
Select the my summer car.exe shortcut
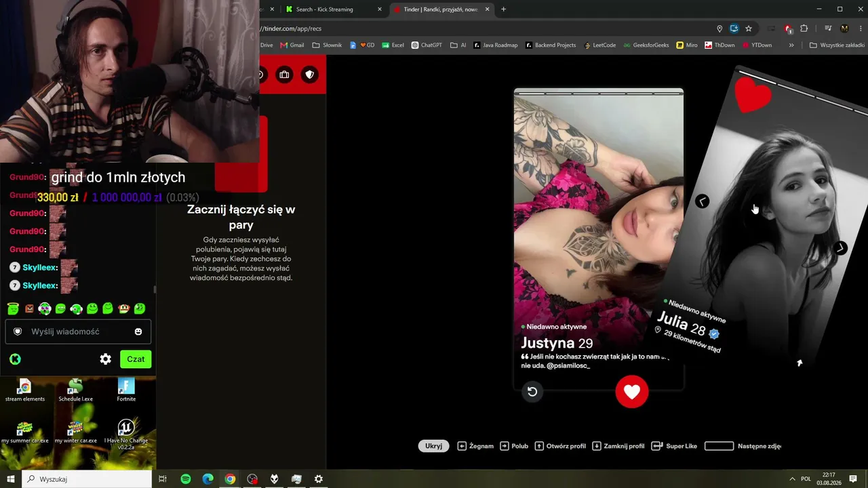25,432
